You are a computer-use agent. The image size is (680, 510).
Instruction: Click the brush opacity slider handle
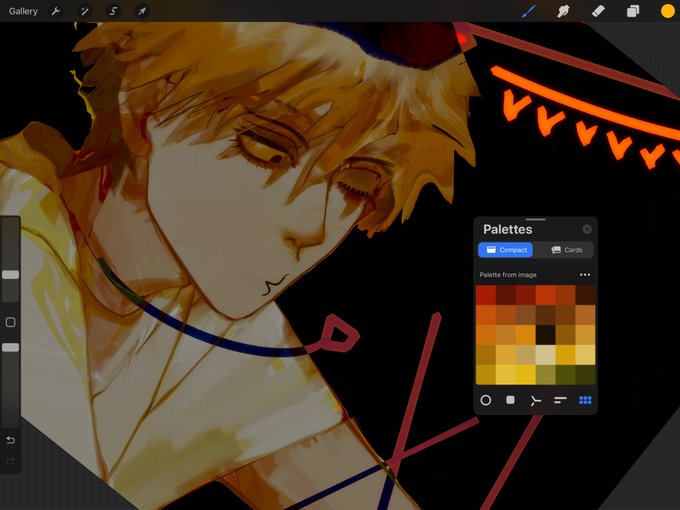[10, 347]
